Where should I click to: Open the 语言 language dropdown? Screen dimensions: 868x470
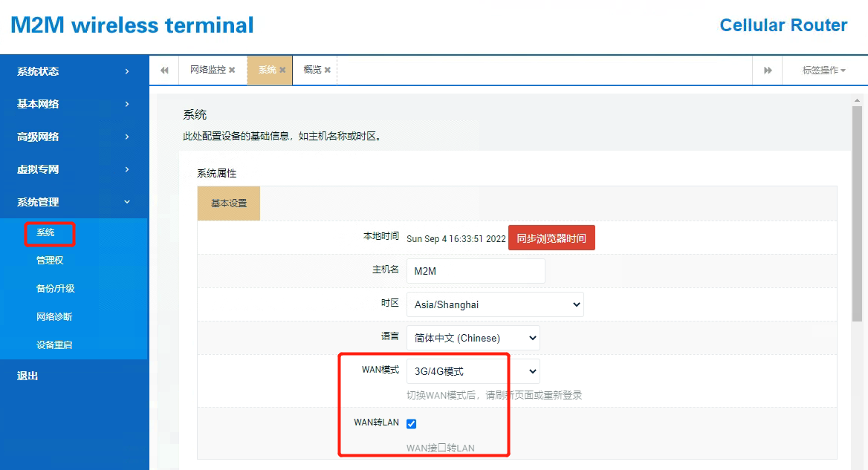473,338
